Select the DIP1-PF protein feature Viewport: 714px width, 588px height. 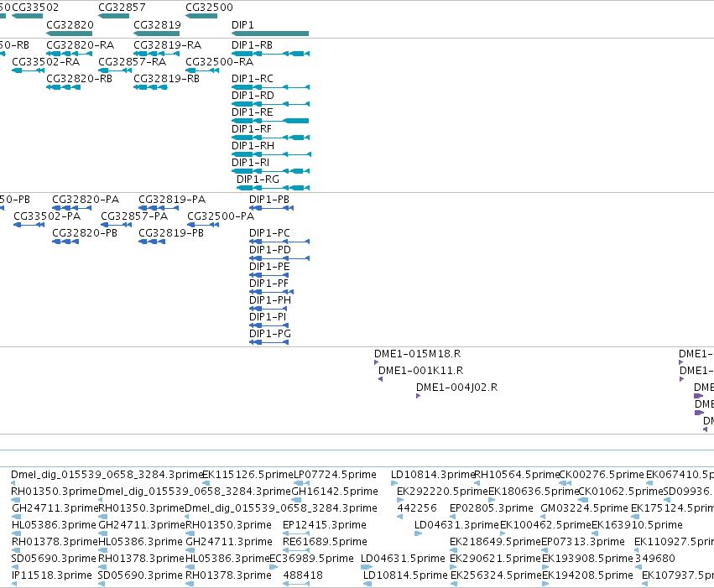271,292
